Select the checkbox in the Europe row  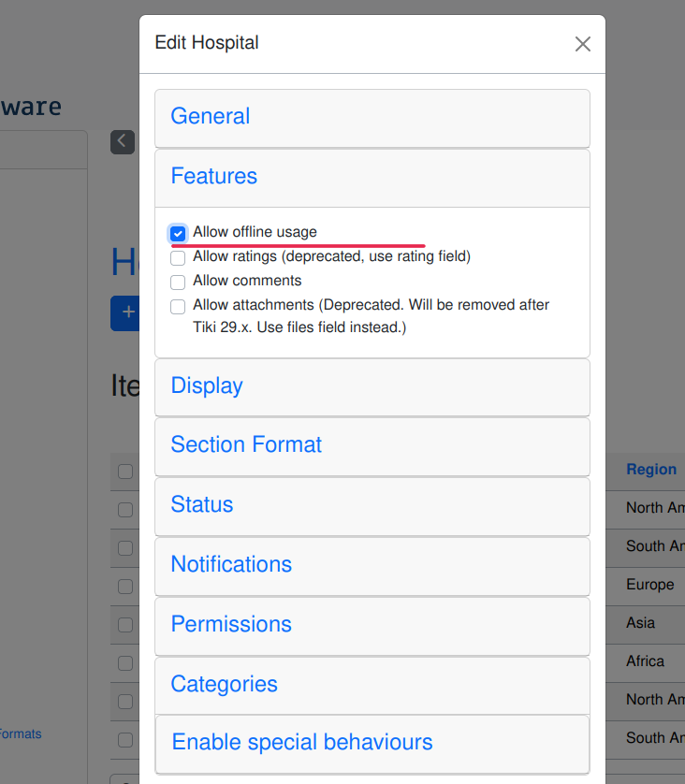125,586
